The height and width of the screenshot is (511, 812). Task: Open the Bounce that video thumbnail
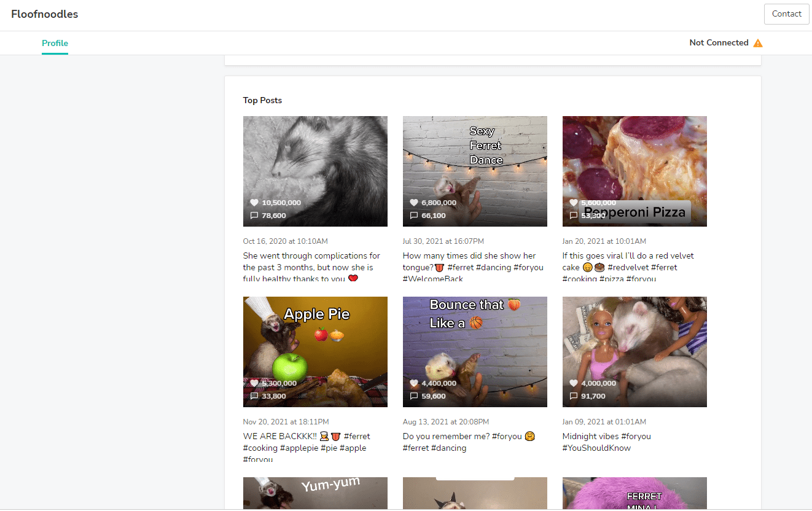pos(475,350)
